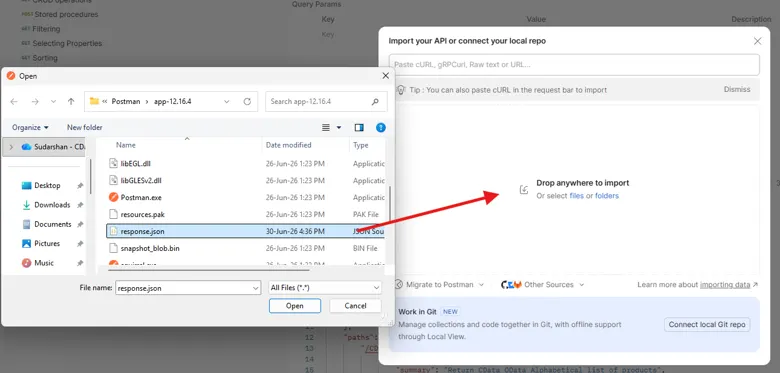Open Documents in the navigation pane
Viewport: 780px width, 373px height.
pyautogui.click(x=52, y=224)
